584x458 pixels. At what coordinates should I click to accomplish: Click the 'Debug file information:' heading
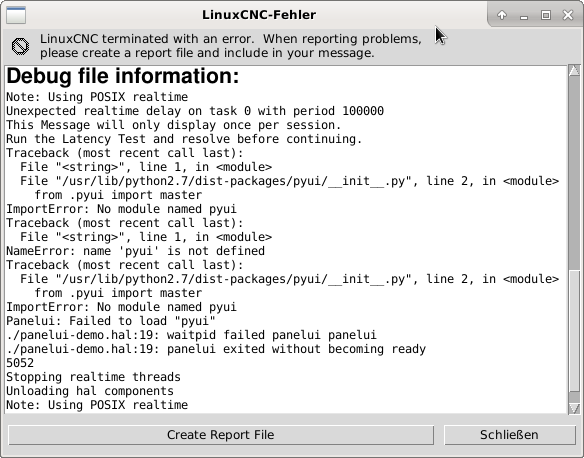click(123, 76)
